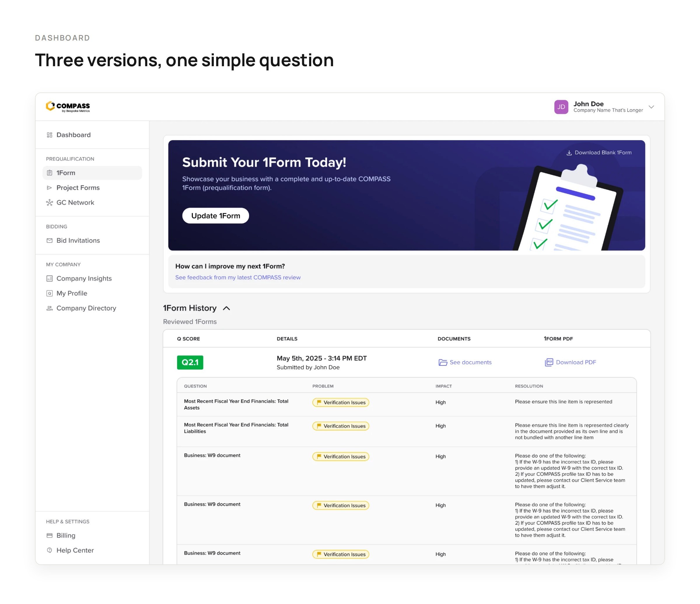
Task: Click the Help Center question icon
Action: click(x=49, y=550)
